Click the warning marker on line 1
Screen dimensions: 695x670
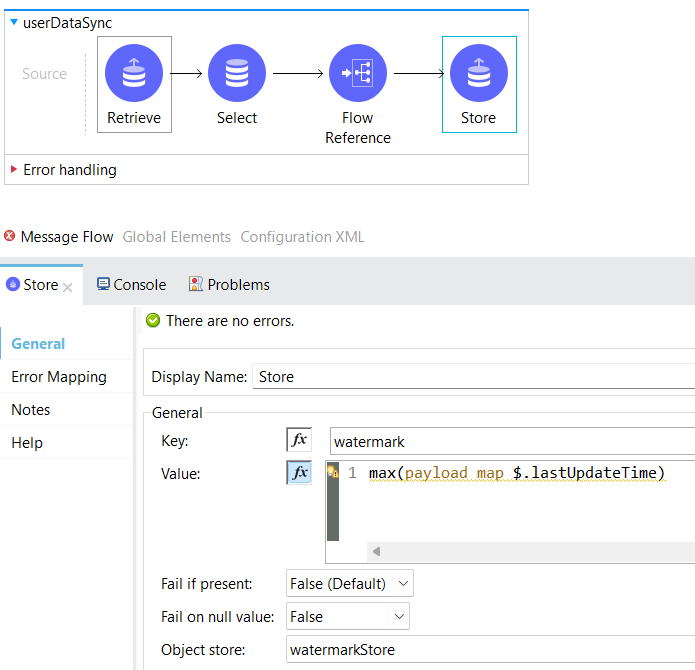333,472
